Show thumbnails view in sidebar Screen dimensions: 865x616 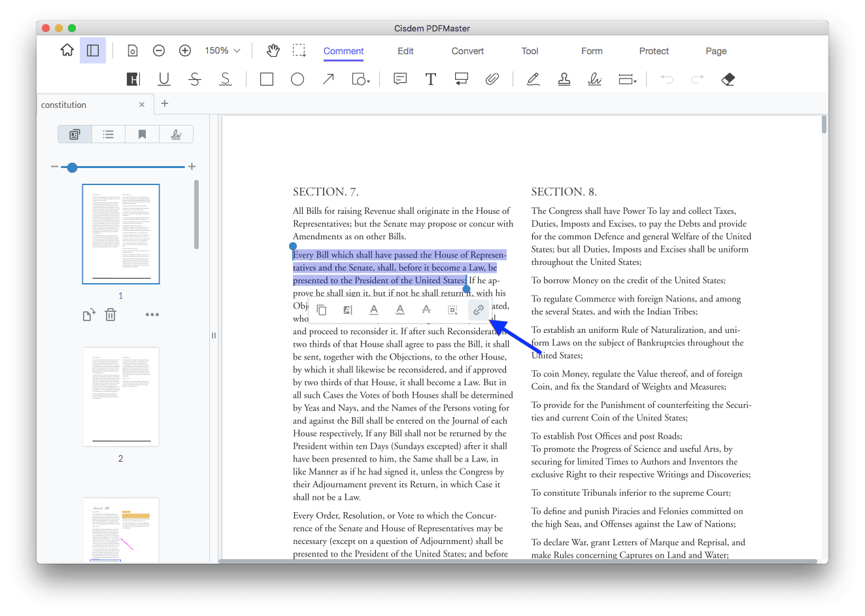click(75, 134)
